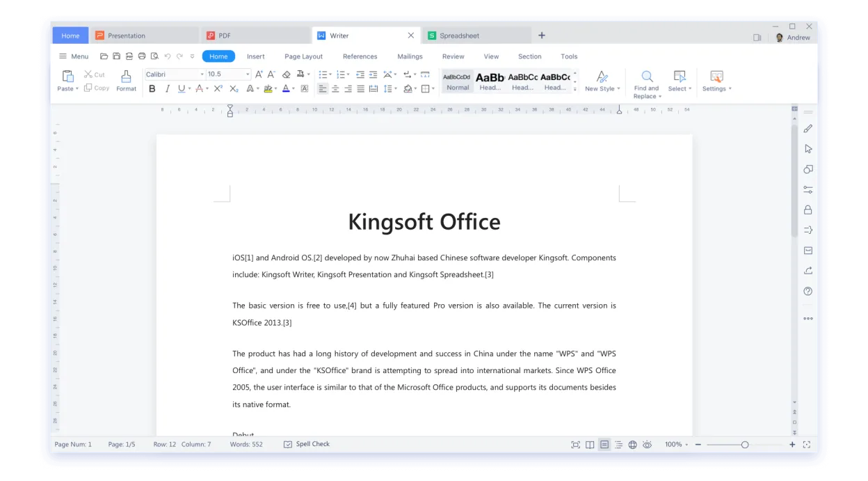868x481 pixels.
Task: Click the vertical scrollbar thumb
Action: click(795, 181)
